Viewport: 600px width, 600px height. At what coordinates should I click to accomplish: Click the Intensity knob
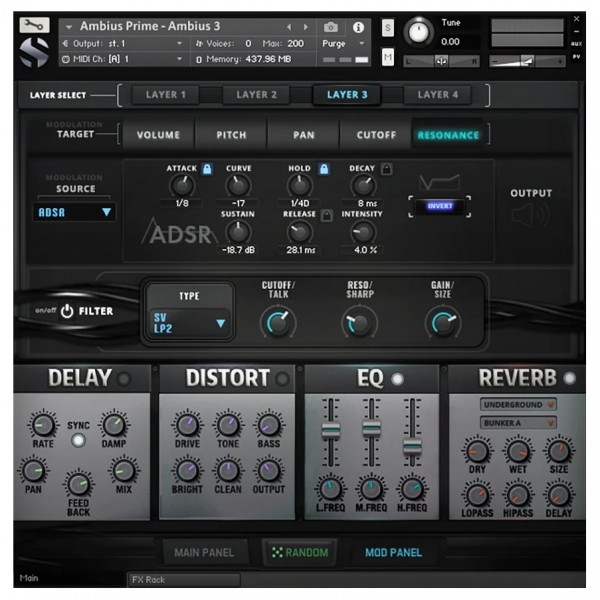click(362, 232)
